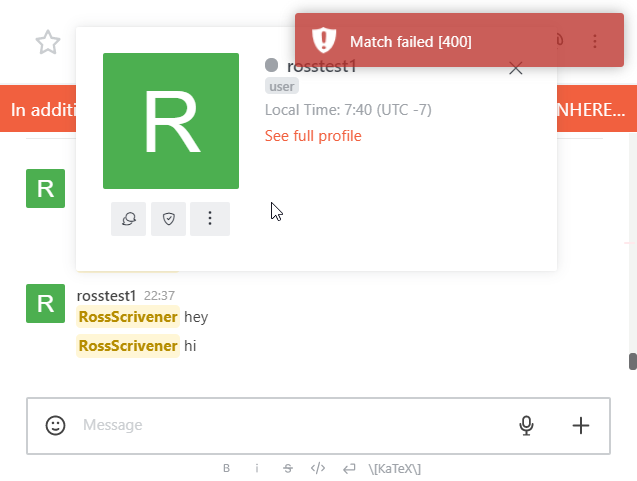The width and height of the screenshot is (637, 481).
Task: Apply strikethrough formatting to message
Action: (287, 468)
